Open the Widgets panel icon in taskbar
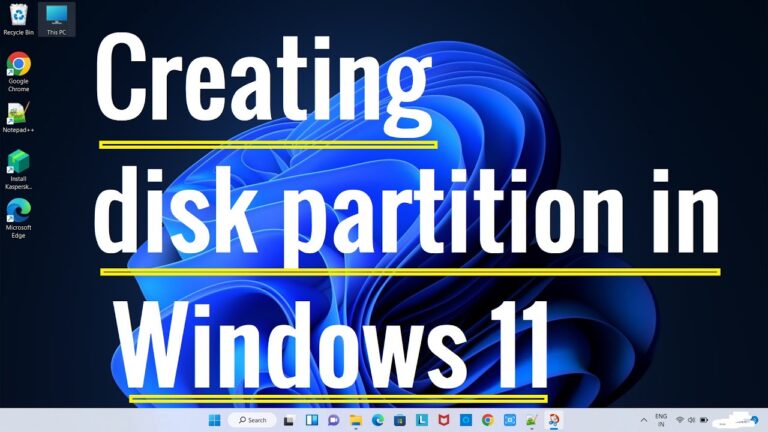Screen dimensions: 768x432 point(312,420)
